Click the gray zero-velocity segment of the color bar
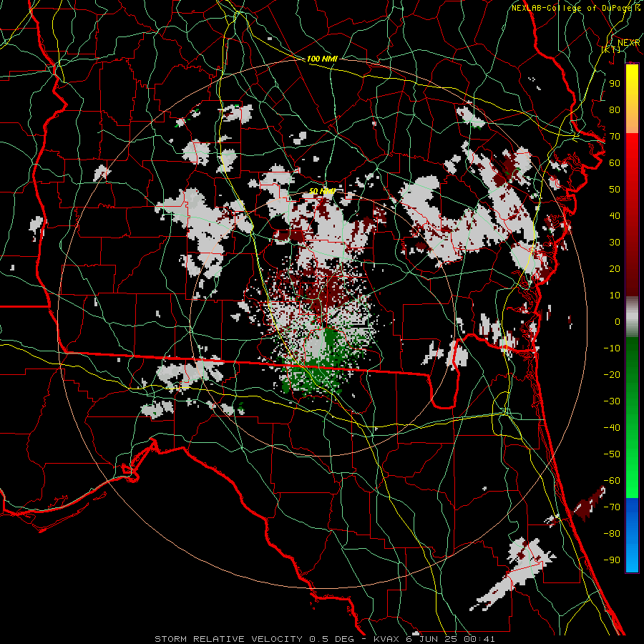The height and width of the screenshot is (644, 644). click(x=632, y=317)
